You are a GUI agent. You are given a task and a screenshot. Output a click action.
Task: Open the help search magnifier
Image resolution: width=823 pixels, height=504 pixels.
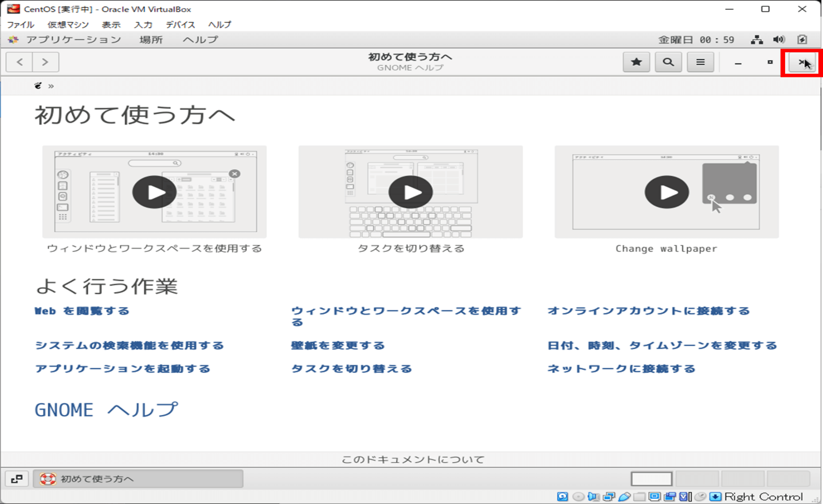668,62
